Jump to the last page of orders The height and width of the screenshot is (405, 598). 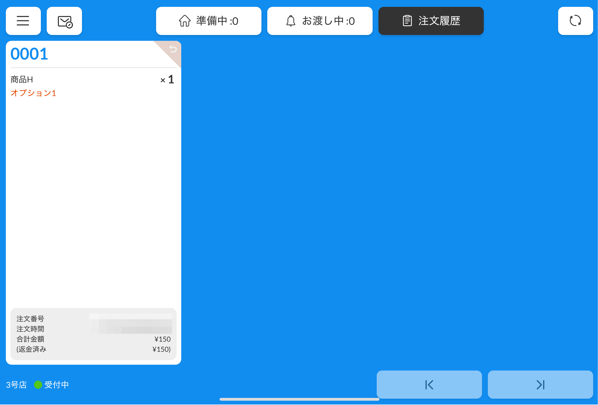(x=540, y=385)
